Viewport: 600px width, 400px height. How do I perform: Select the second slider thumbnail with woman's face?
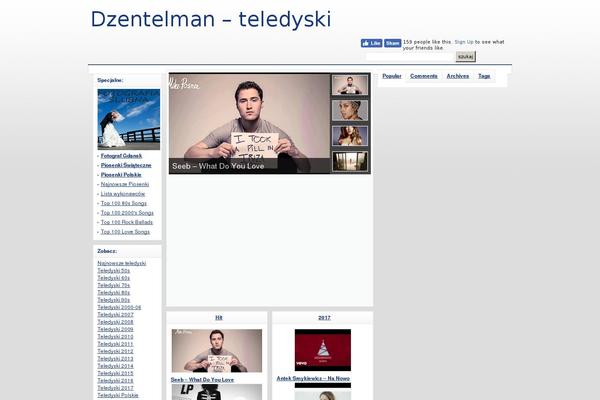tap(350, 110)
